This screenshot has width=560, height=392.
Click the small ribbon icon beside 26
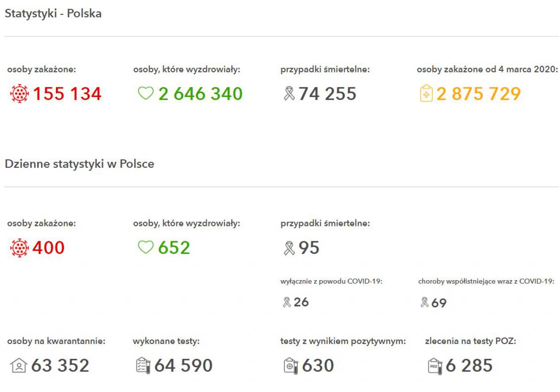pyautogui.click(x=287, y=302)
